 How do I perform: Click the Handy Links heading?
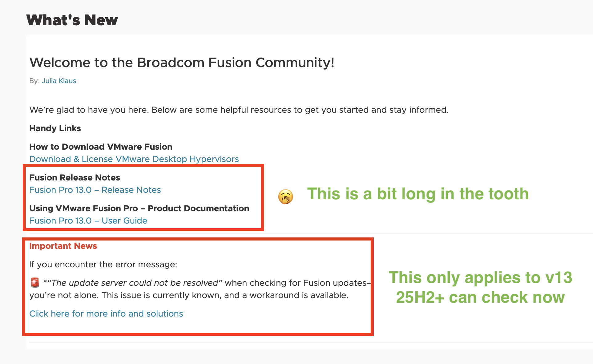55,128
